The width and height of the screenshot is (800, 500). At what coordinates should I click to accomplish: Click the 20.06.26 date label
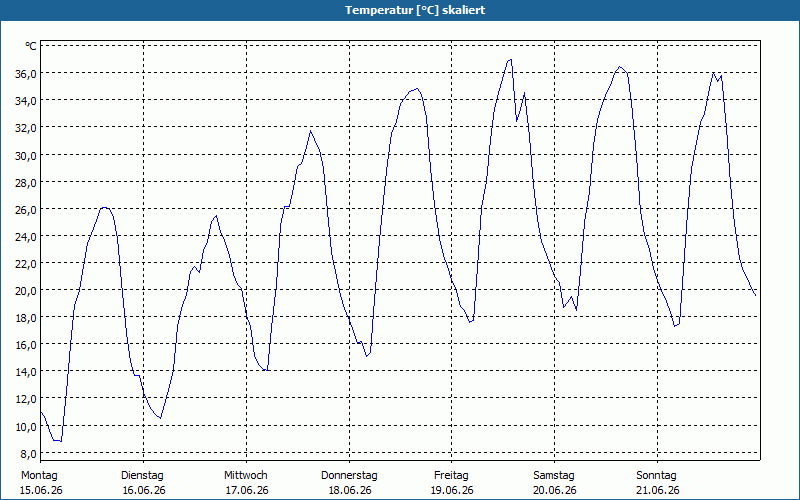555,490
